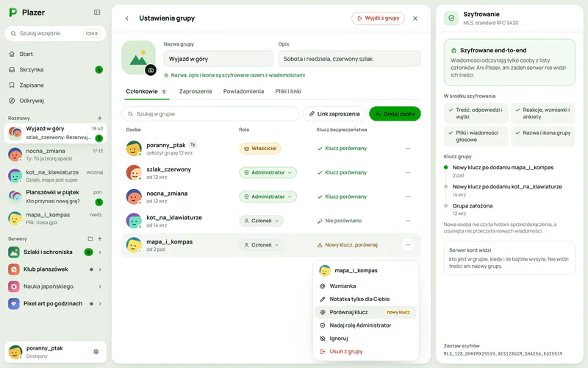This screenshot has height=368, width=588.
Task: Open the Planszówki w piątek conversation
Action: 56,197
